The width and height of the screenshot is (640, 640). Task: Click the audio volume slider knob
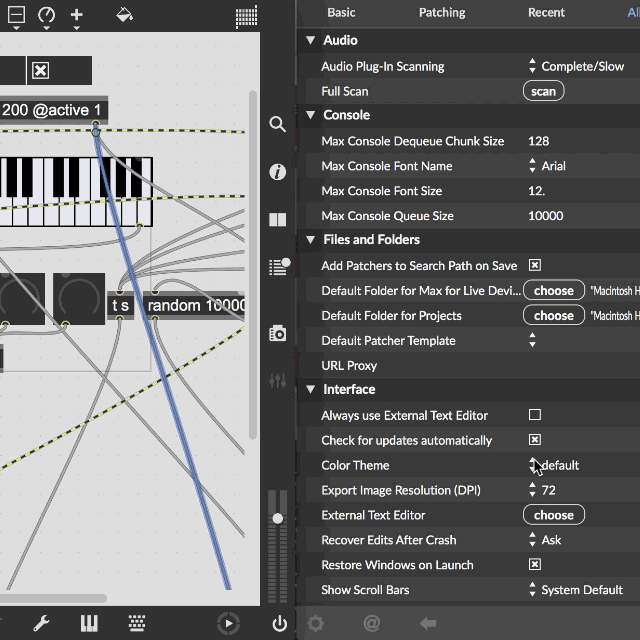[x=278, y=518]
